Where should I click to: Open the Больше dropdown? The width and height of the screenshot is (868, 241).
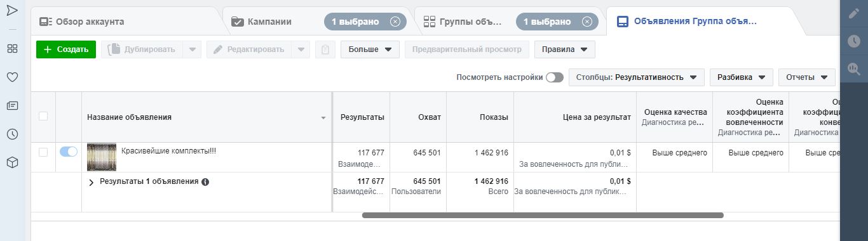tap(370, 49)
